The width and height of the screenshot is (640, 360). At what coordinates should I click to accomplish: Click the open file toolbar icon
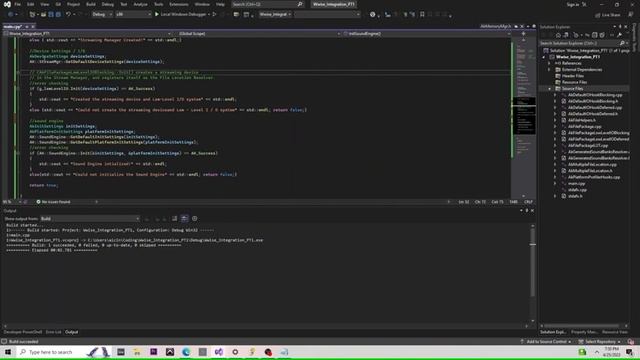coord(43,14)
